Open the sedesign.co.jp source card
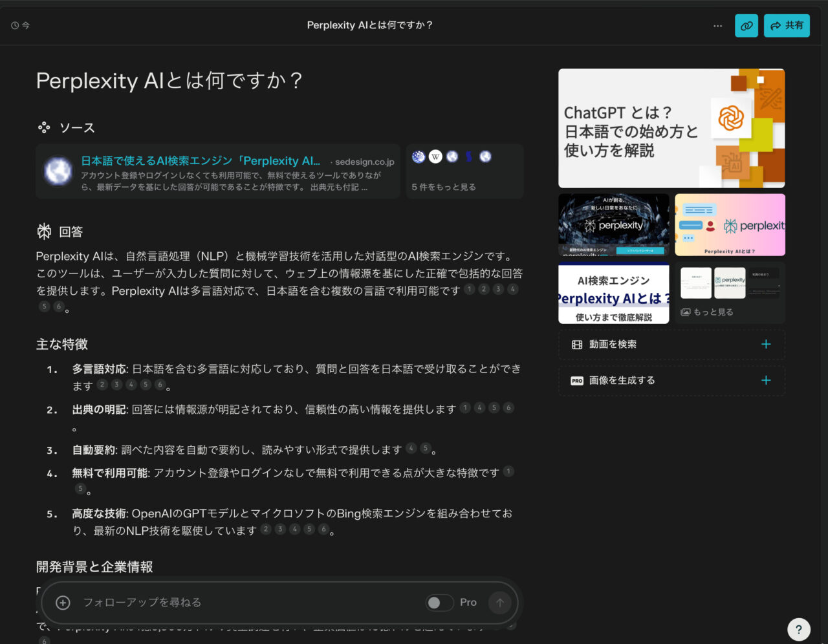Image resolution: width=828 pixels, height=644 pixels. pyautogui.click(x=217, y=171)
